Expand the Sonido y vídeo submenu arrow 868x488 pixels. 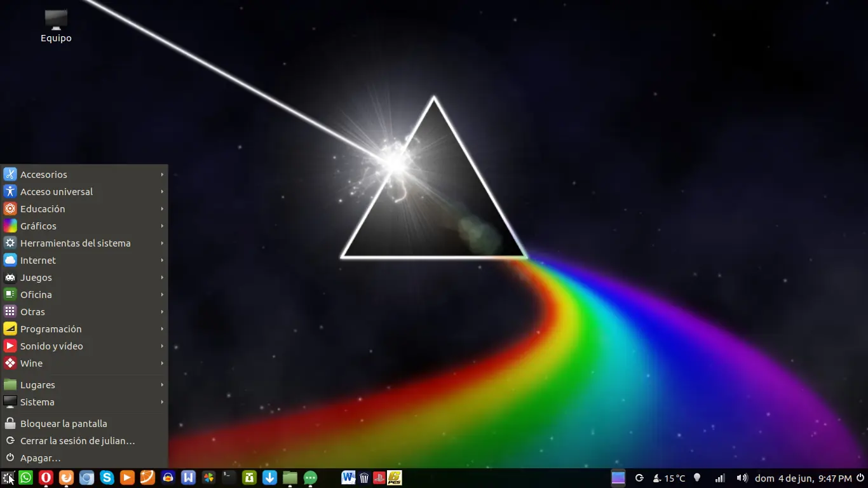163,346
